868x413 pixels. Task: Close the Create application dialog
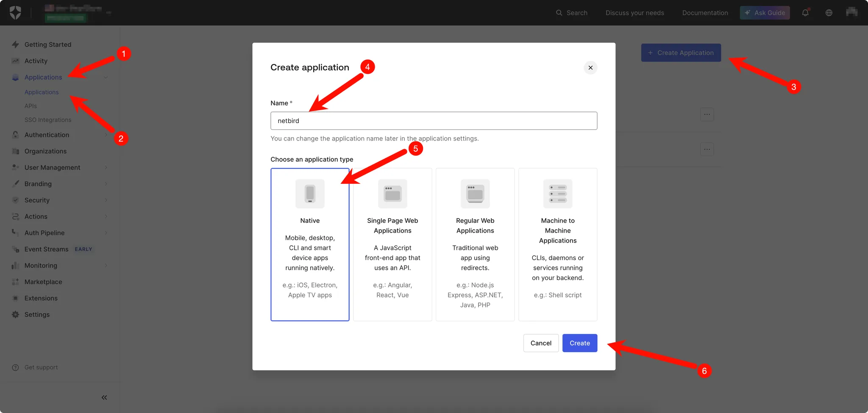(x=590, y=68)
